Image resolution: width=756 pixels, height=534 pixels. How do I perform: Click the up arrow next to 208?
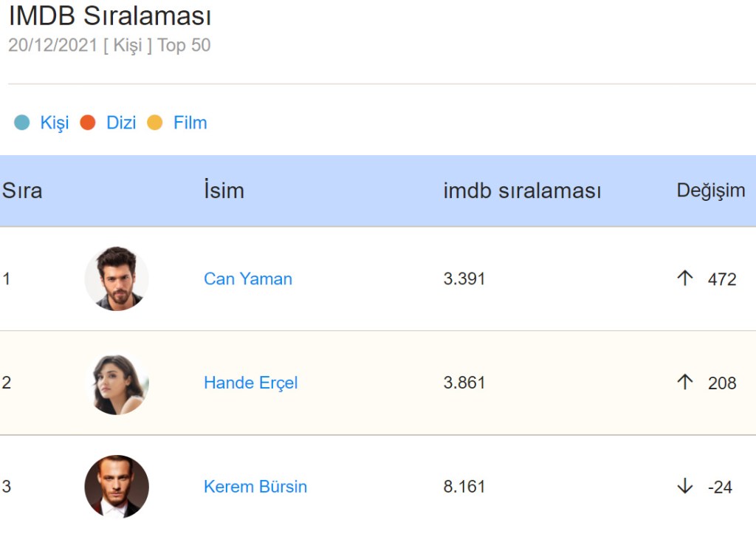coord(685,382)
